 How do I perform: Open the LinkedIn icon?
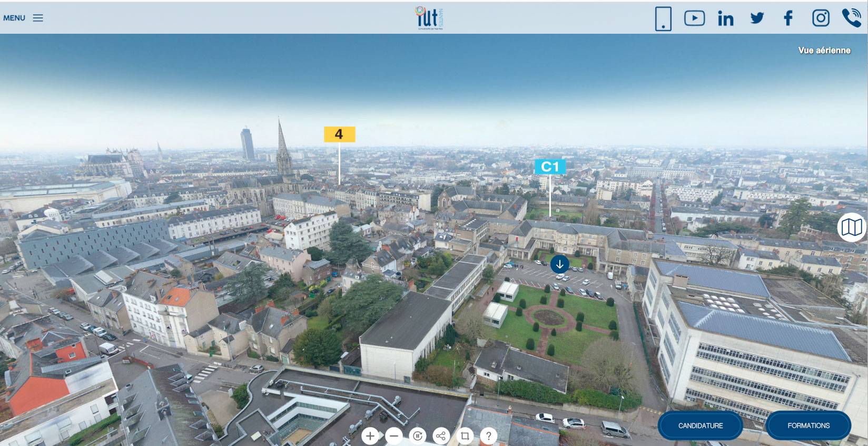tap(725, 19)
